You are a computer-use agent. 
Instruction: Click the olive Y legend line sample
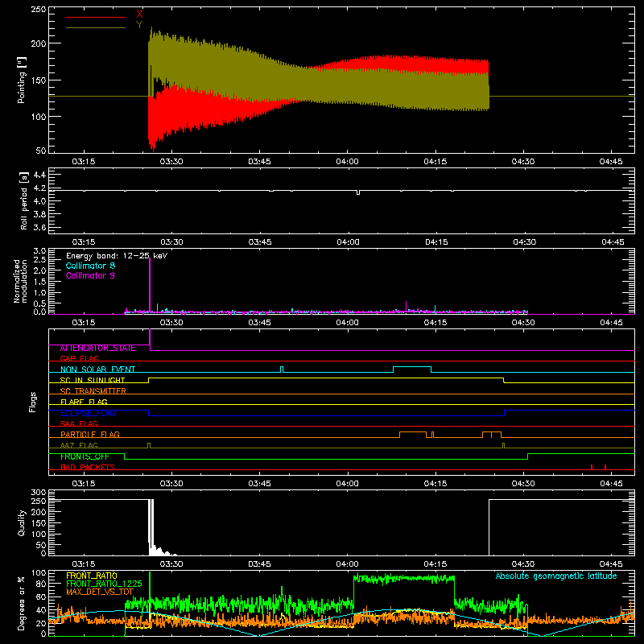coord(96,28)
